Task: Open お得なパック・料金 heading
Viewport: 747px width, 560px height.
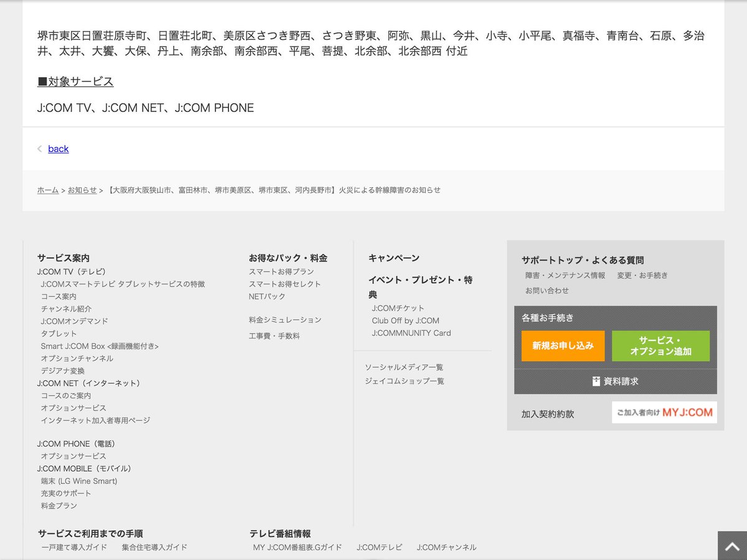Action: [288, 258]
